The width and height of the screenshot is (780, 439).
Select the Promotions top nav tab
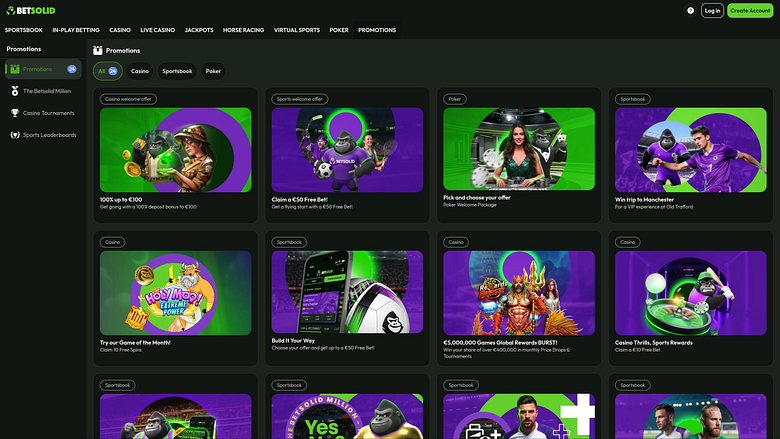pos(377,30)
